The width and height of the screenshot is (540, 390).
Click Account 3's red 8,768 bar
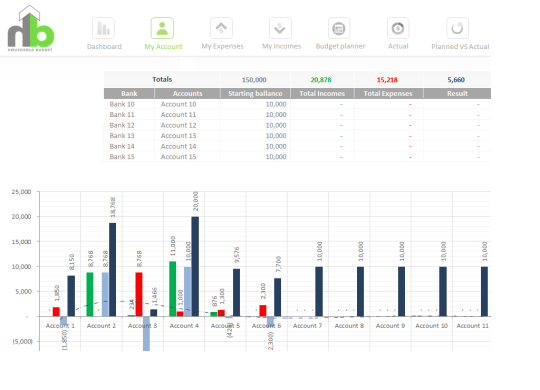139,294
